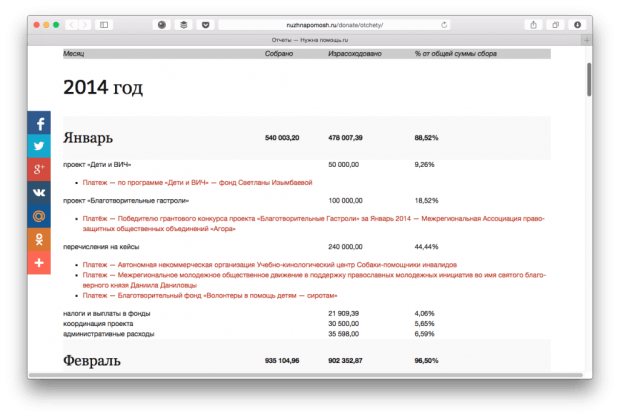
Task: Click the Safari share toolbar button
Action: click(x=534, y=24)
